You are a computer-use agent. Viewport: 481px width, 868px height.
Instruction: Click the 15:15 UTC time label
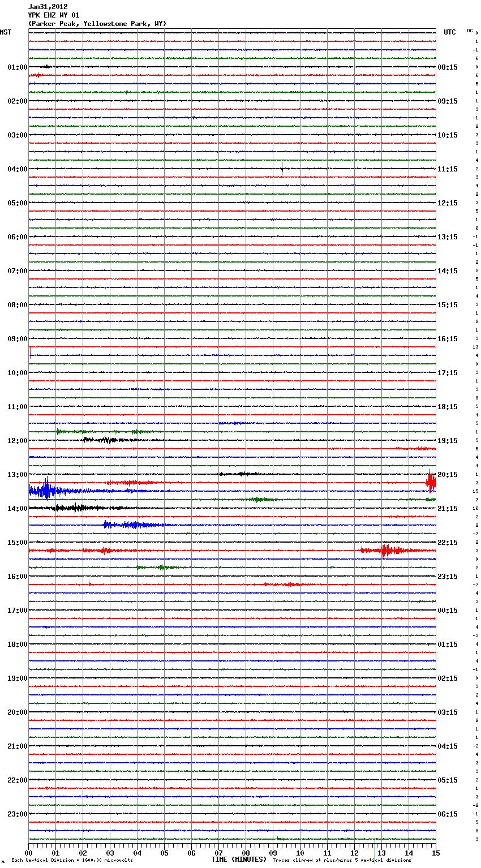pyautogui.click(x=448, y=305)
